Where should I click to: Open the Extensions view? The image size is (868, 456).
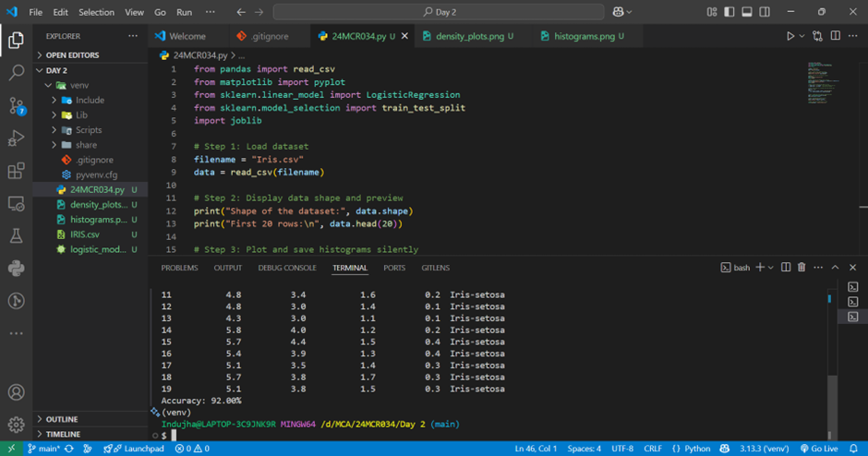[16, 171]
